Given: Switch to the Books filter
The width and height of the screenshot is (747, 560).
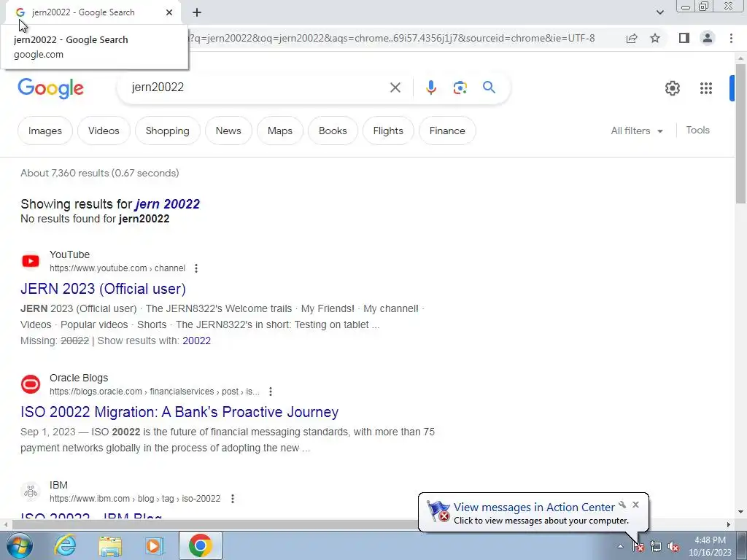Looking at the screenshot, I should pyautogui.click(x=333, y=131).
